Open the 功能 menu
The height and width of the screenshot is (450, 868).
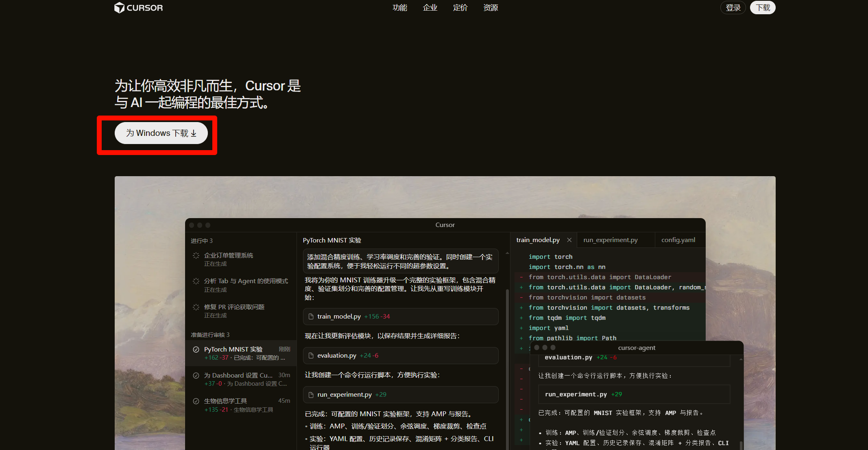399,8
